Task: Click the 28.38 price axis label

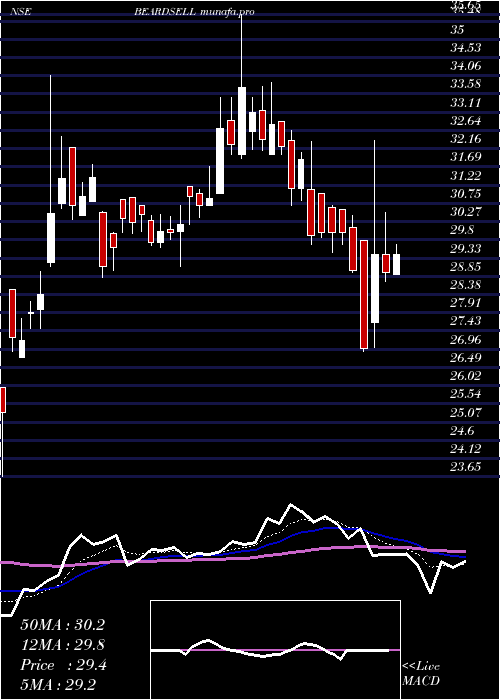Action: [x=465, y=285]
